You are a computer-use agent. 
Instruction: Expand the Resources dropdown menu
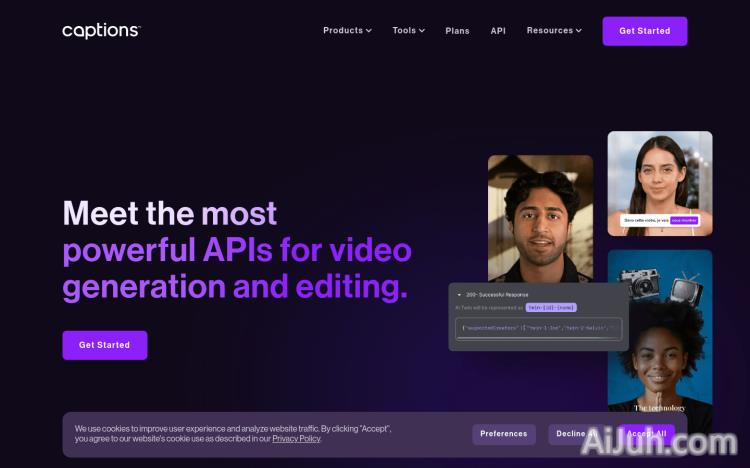tap(554, 31)
